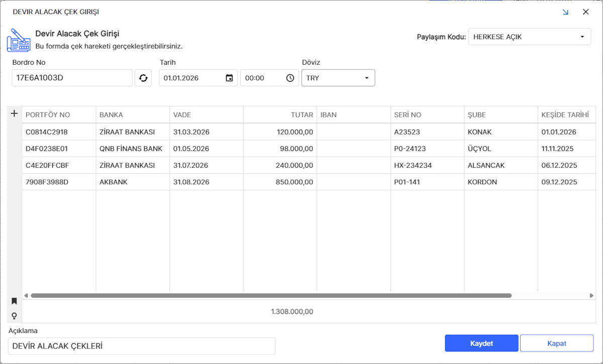
Task: Click the PORTFÖY NO column header
Action: [x=59, y=115]
